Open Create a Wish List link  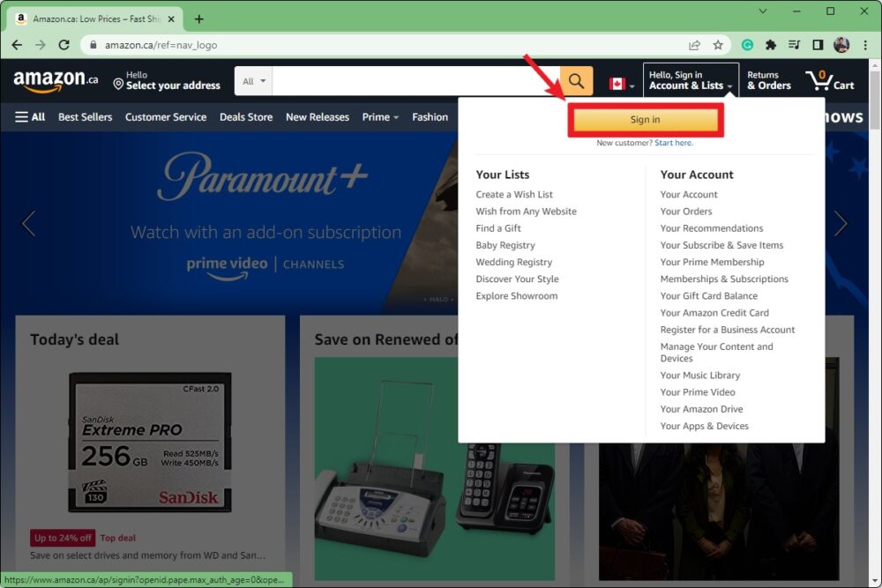[x=514, y=194]
